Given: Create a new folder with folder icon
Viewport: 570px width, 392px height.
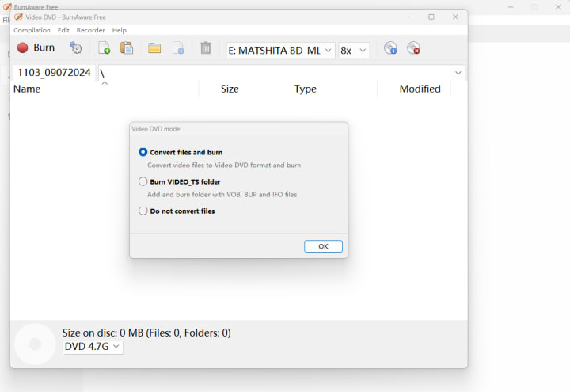Looking at the screenshot, I should click(x=154, y=48).
